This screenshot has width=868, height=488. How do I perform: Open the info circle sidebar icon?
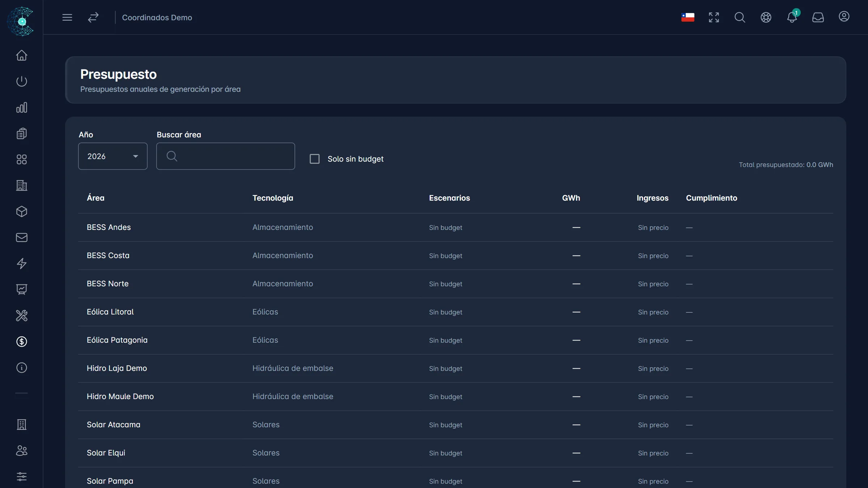22,368
